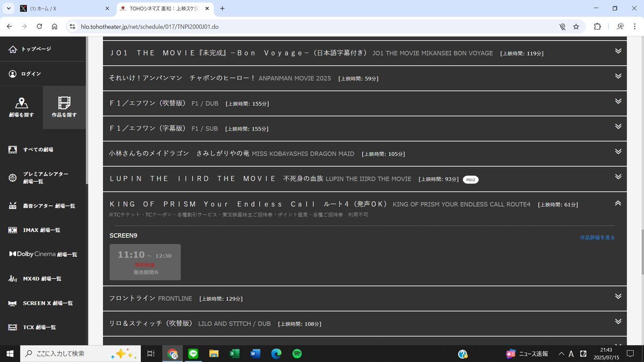Open Excel from the taskbar

(x=235, y=354)
